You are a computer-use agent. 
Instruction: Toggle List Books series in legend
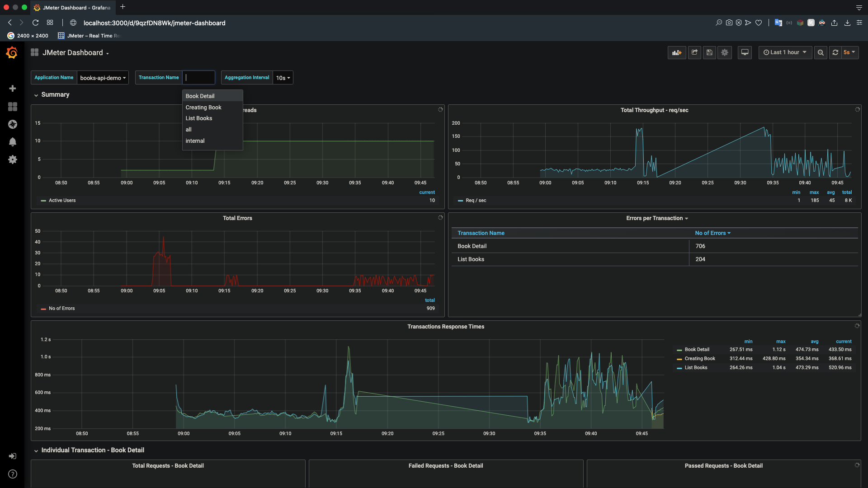pos(696,367)
